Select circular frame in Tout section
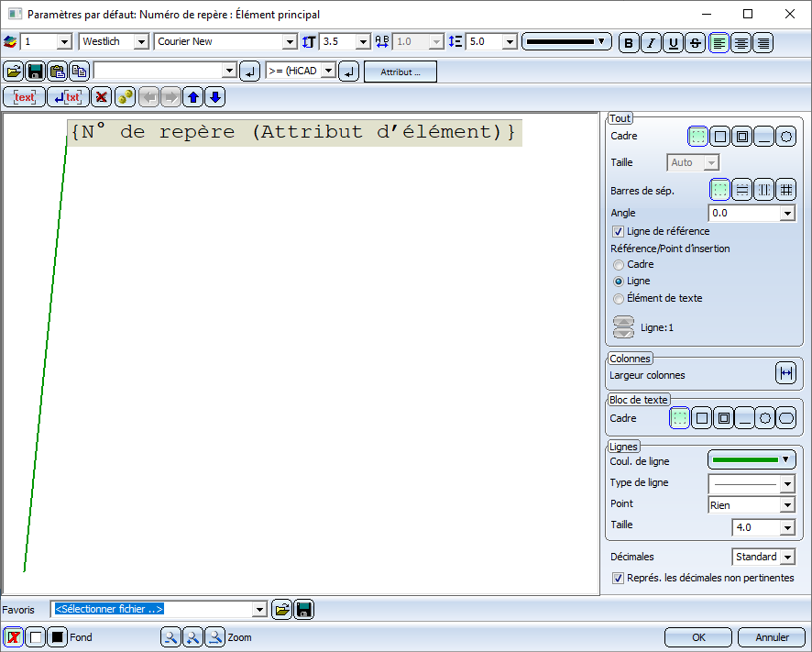 point(785,137)
